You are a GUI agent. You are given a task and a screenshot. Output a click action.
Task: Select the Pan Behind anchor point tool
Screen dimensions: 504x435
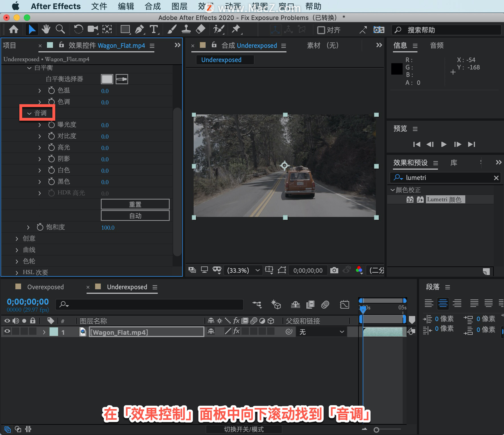[107, 29]
